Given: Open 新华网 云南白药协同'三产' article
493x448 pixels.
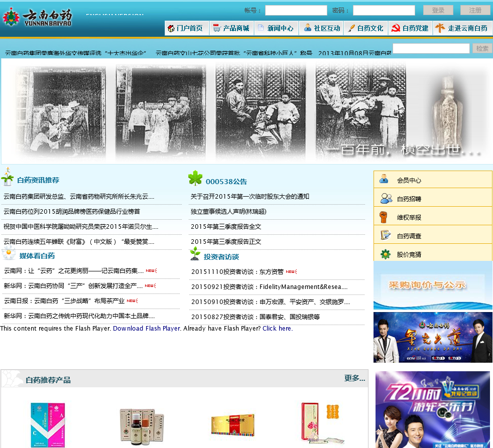Looking at the screenshot, I should tap(73, 286).
